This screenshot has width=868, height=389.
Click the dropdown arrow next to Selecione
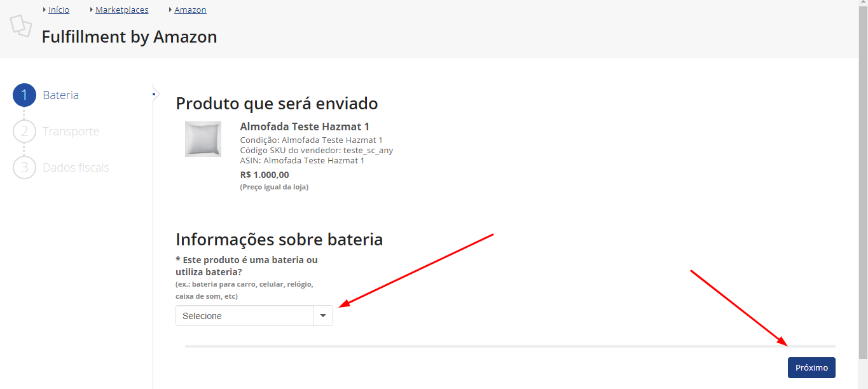coord(323,316)
